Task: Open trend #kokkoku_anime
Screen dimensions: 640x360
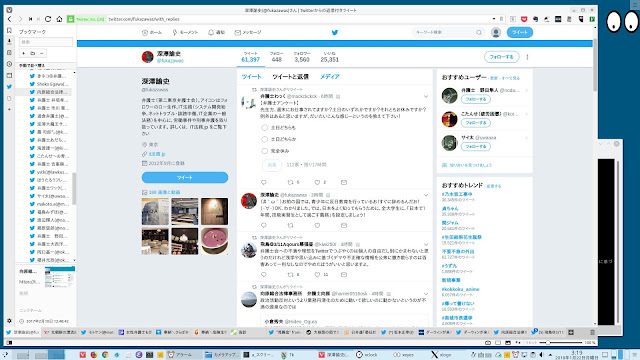Action: tap(460, 289)
